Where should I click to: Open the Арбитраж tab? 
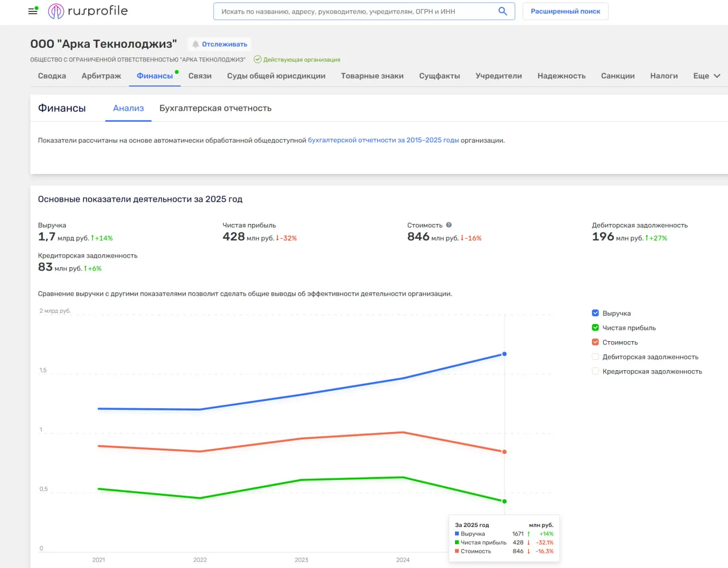point(101,76)
